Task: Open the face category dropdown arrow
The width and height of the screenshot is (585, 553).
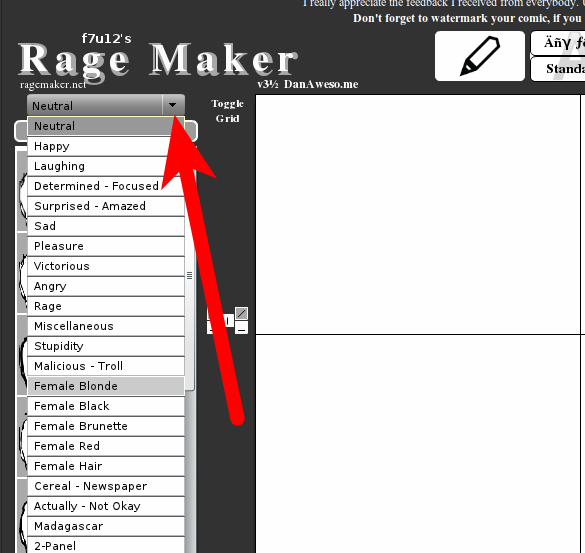Action: click(x=173, y=105)
